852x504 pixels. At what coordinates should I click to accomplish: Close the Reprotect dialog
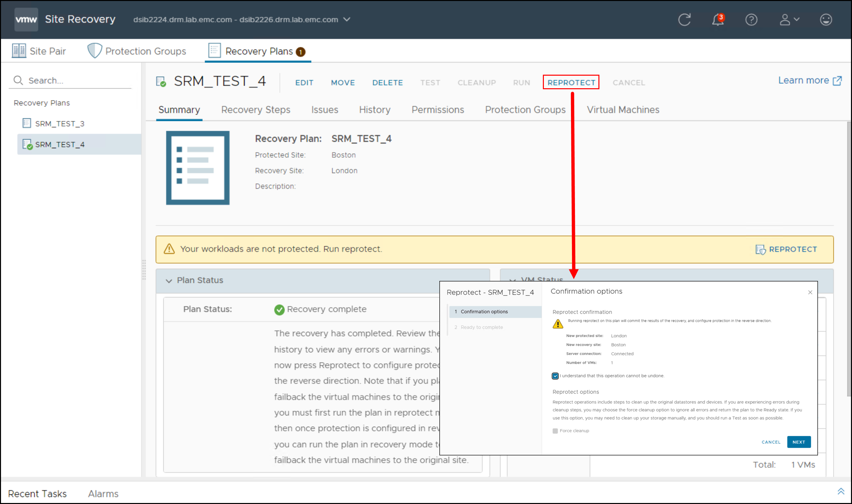tap(810, 292)
